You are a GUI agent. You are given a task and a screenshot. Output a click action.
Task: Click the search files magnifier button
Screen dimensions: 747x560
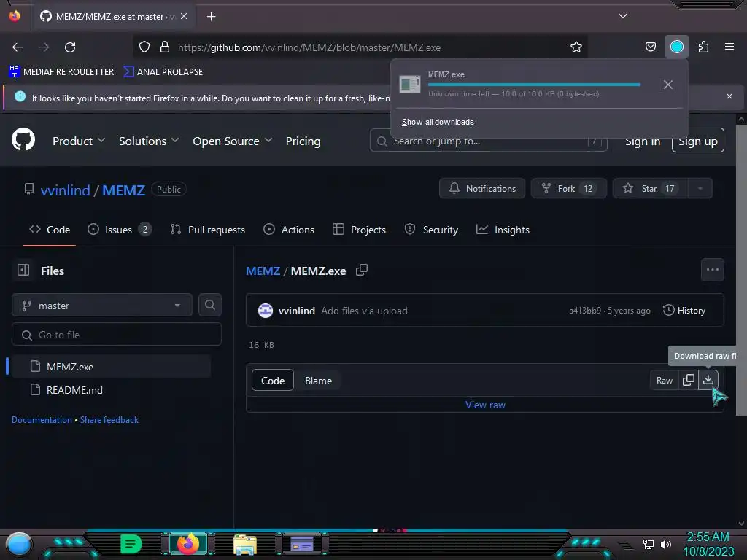209,305
